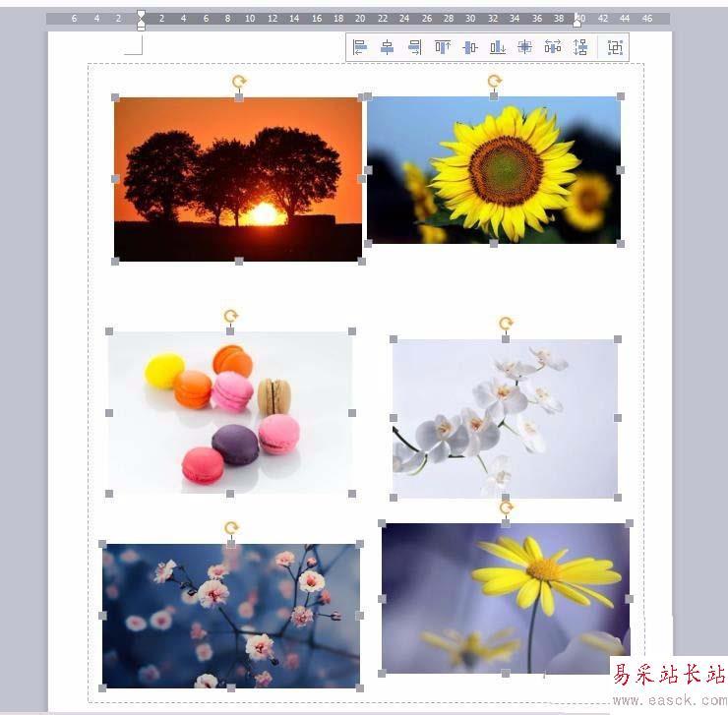Viewport: 728px width, 715px height.
Task: Select the cherry blossom picture
Action: click(x=231, y=616)
